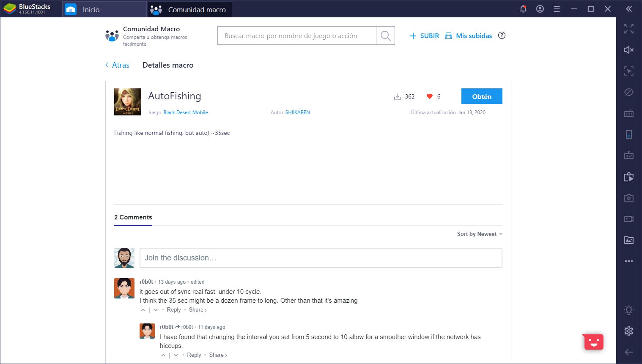This screenshot has height=364, width=642.
Task: Click the Comunidad Macro logo
Action: point(112,36)
